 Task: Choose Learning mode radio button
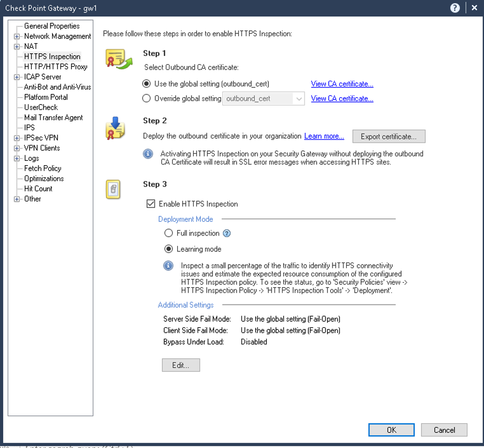coord(168,249)
